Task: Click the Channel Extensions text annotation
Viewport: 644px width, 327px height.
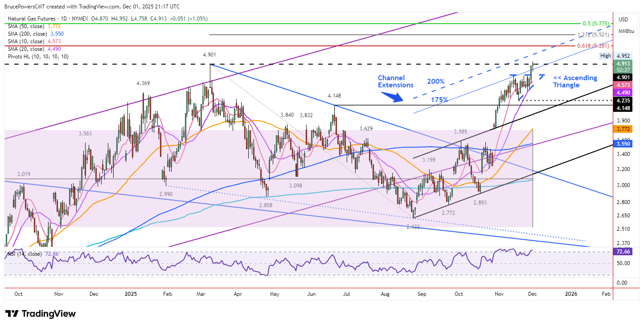Action: tap(395, 81)
